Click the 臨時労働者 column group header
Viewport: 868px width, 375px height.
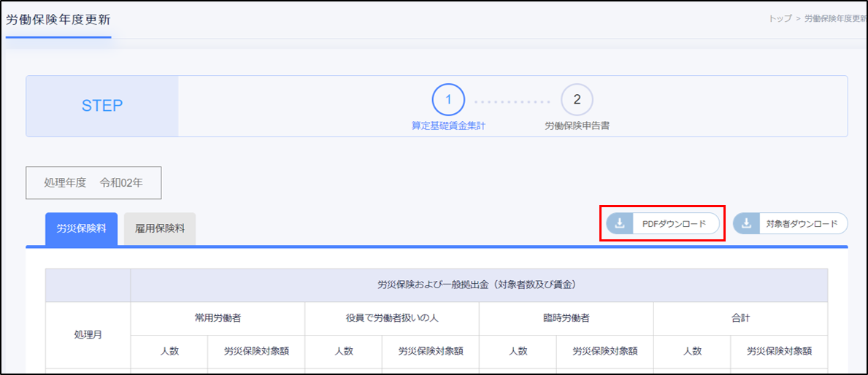pyautogui.click(x=566, y=318)
